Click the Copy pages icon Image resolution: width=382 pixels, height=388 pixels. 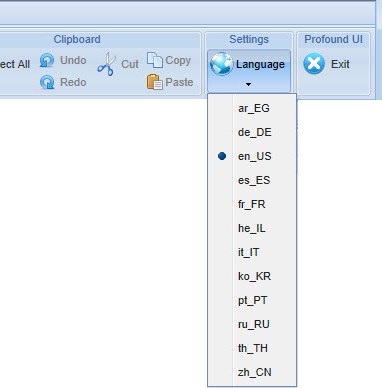(155, 60)
